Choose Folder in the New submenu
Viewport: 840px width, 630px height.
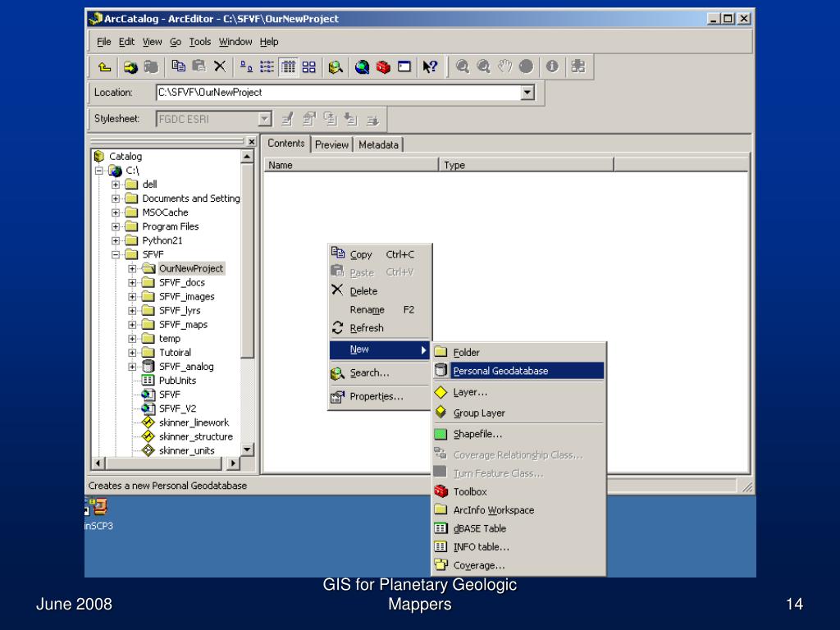[518, 353]
